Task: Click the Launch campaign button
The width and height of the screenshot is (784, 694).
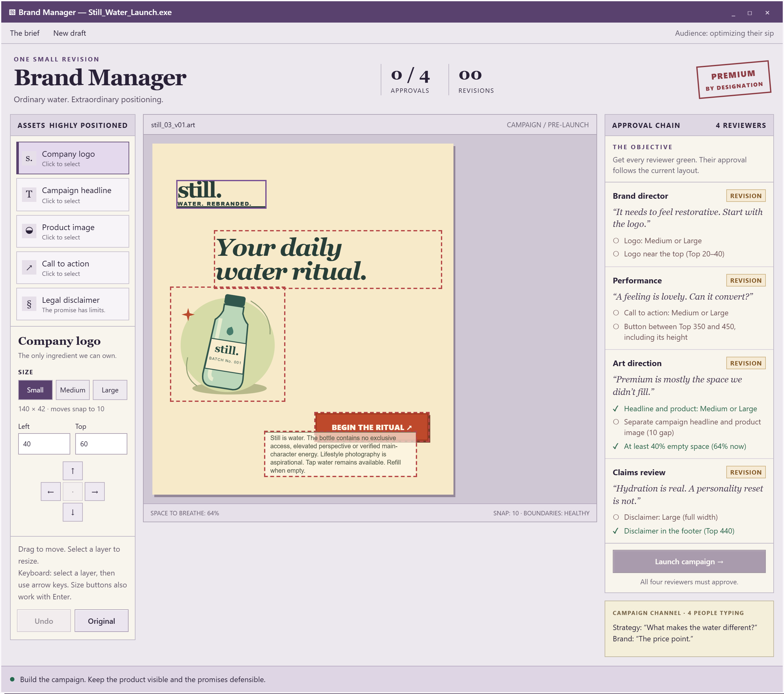Action: pyautogui.click(x=689, y=562)
